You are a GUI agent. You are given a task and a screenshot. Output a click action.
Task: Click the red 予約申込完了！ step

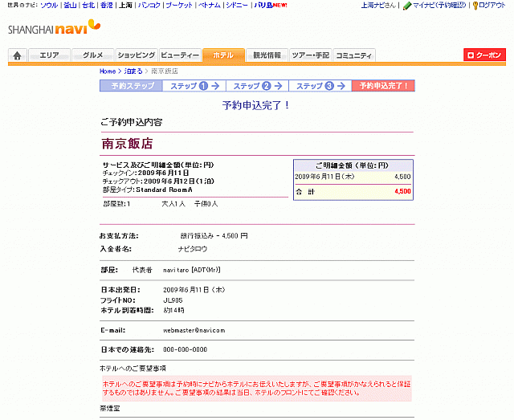tap(383, 86)
